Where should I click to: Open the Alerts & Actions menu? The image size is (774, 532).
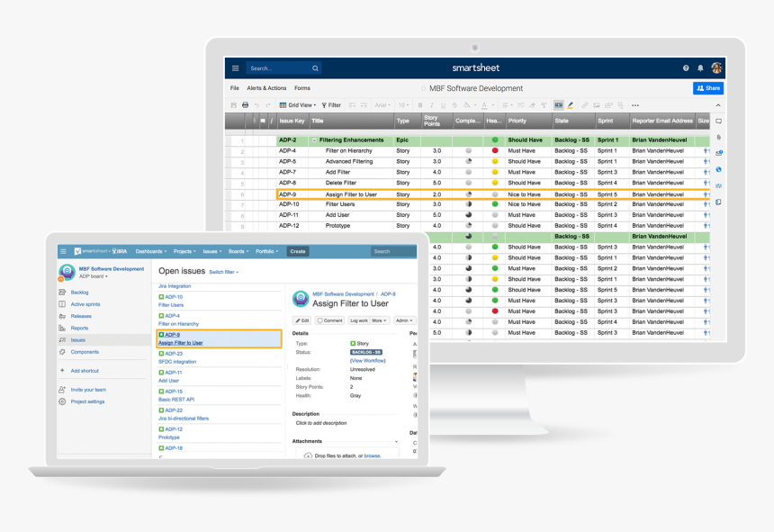coord(266,88)
